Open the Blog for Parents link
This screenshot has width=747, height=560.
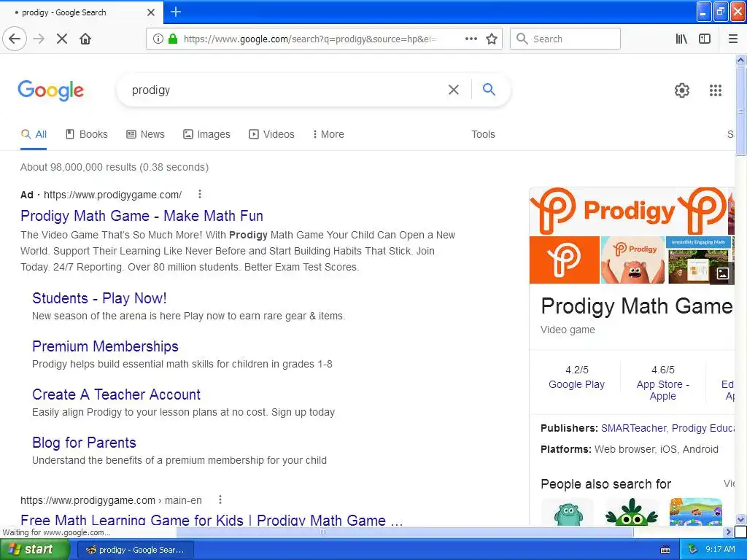pyautogui.click(x=85, y=443)
